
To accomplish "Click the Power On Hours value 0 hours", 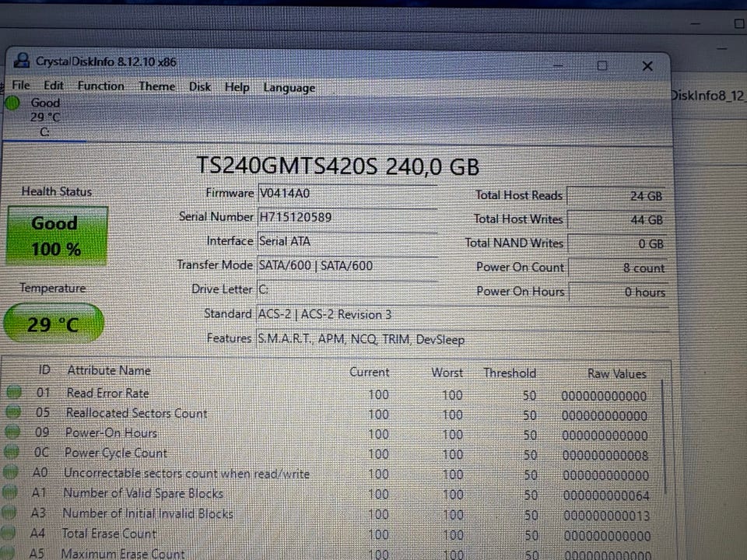I will 617,292.
